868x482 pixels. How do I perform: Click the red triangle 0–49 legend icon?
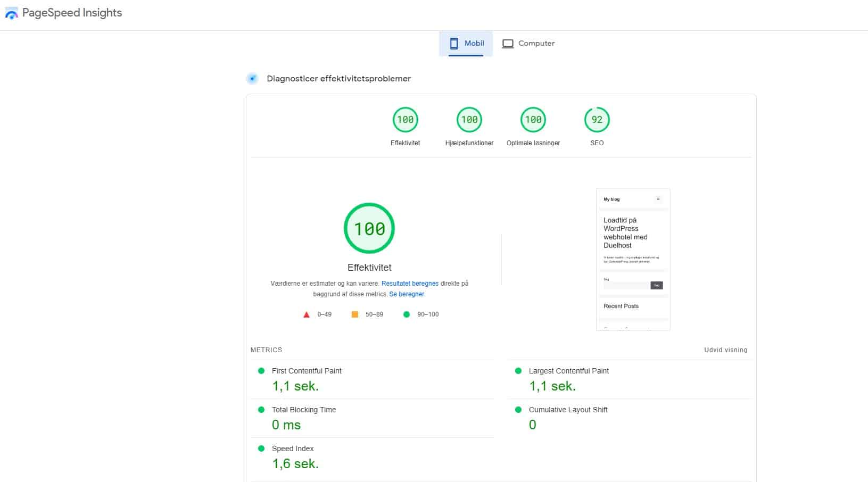click(x=307, y=314)
